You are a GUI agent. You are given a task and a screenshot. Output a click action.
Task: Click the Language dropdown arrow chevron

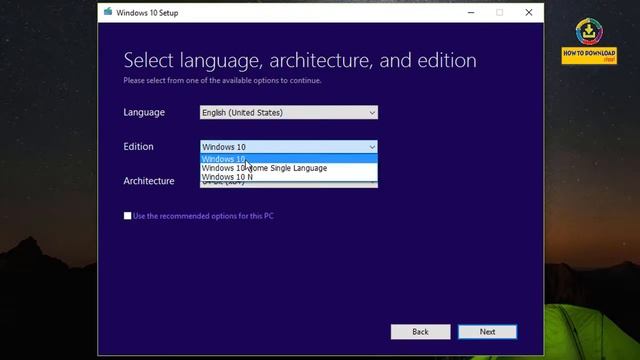[372, 113]
